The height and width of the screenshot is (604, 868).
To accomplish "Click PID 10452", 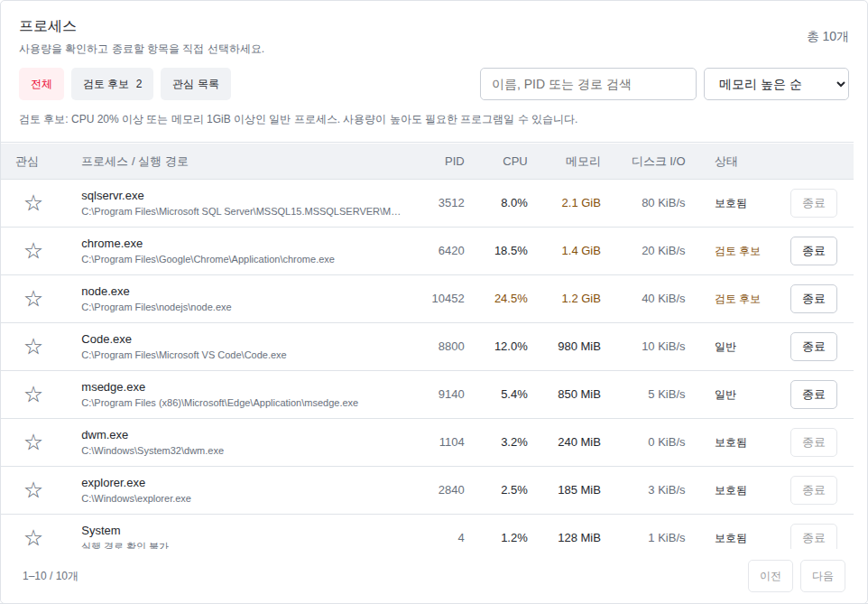I will click(448, 299).
